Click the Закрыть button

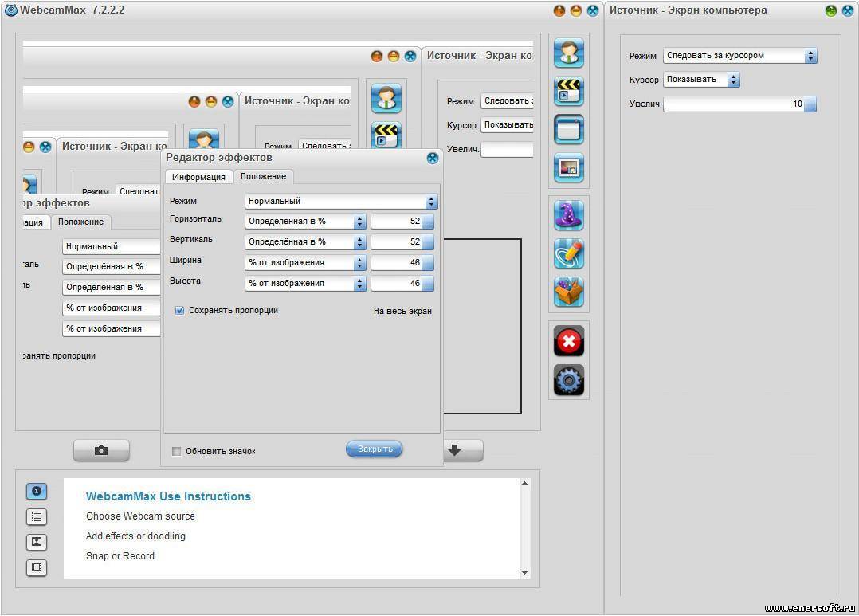375,449
